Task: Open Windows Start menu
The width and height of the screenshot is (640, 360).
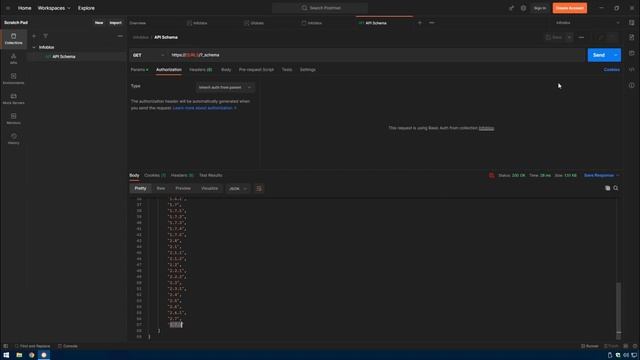Action: tap(6, 355)
